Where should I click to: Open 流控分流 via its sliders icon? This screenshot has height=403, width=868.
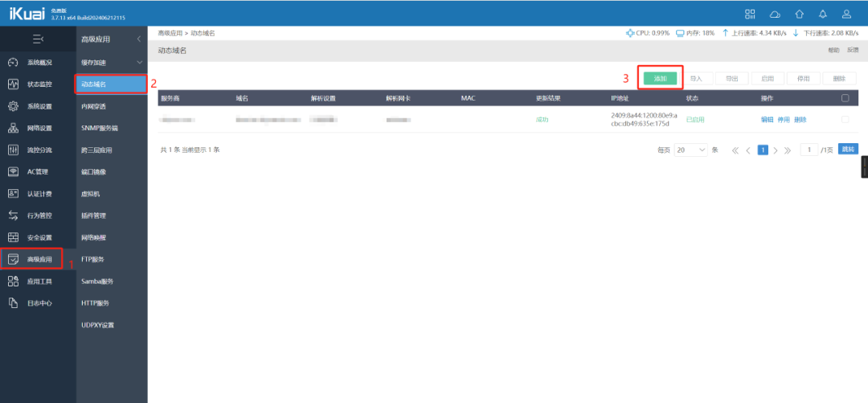click(14, 150)
